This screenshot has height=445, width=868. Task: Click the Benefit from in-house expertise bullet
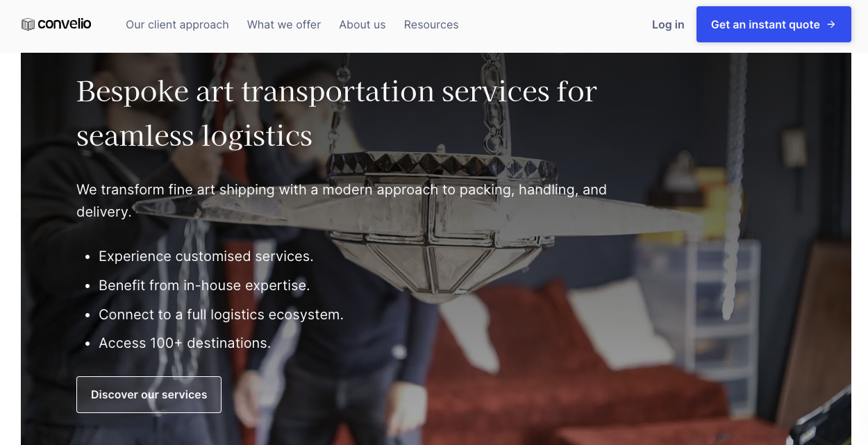coord(204,285)
